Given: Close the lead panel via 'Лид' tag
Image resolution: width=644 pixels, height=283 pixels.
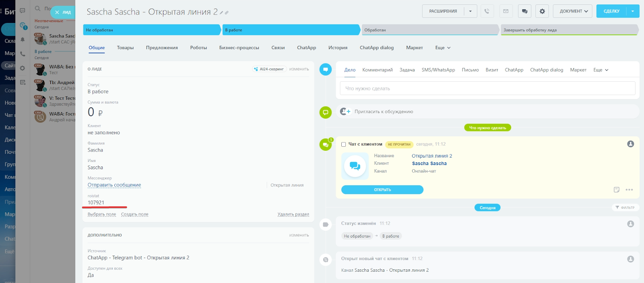Looking at the screenshot, I should (x=63, y=12).
